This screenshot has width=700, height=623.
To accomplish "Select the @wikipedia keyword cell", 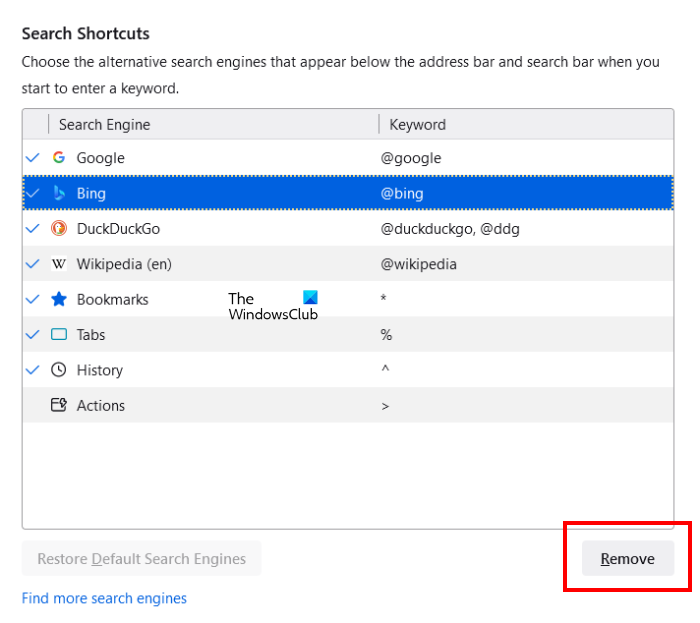I will [x=419, y=264].
